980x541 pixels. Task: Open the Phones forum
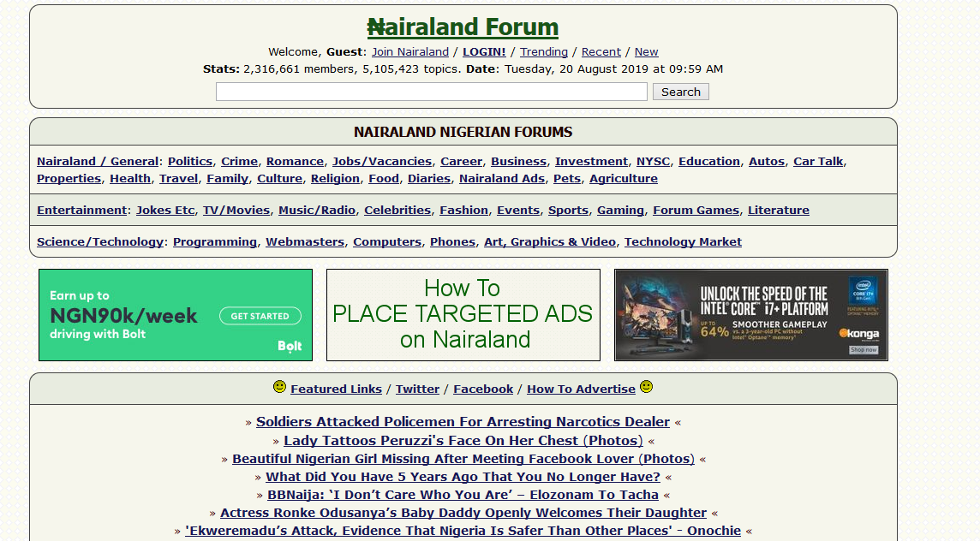pos(452,241)
